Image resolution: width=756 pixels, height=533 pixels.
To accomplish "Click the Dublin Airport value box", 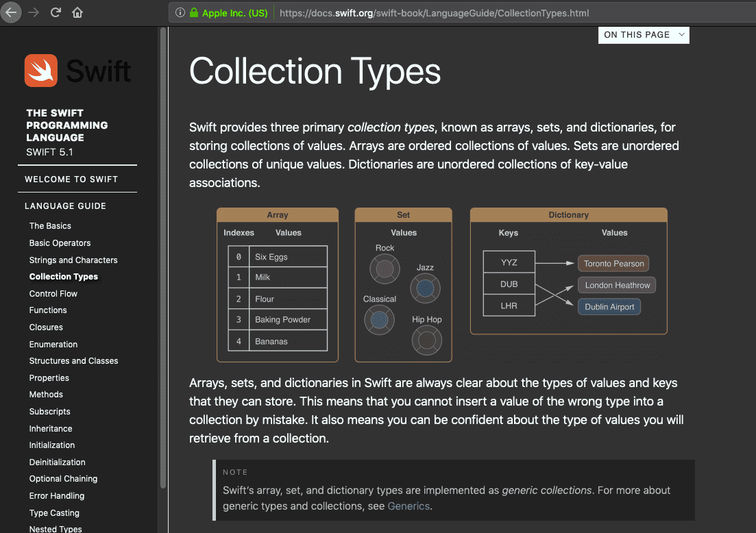I will coord(609,307).
